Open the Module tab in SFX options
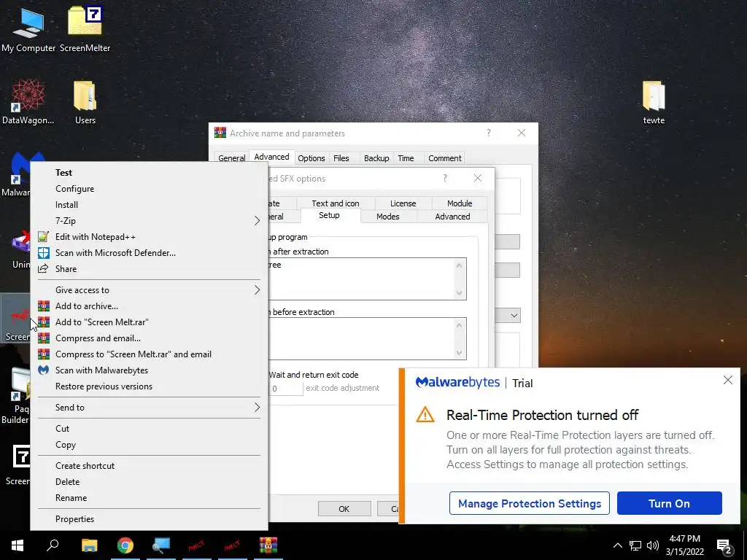Image resolution: width=747 pixels, height=560 pixels. pyautogui.click(x=460, y=203)
